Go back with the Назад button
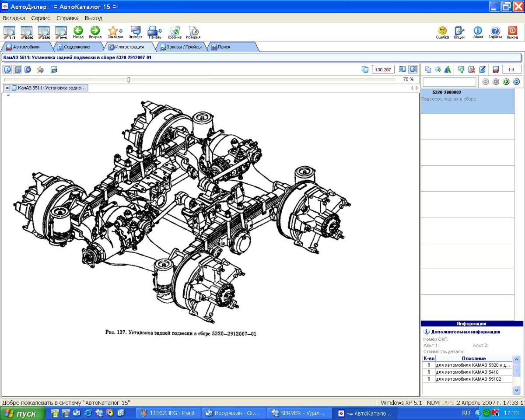525x420 pixels. click(78, 32)
